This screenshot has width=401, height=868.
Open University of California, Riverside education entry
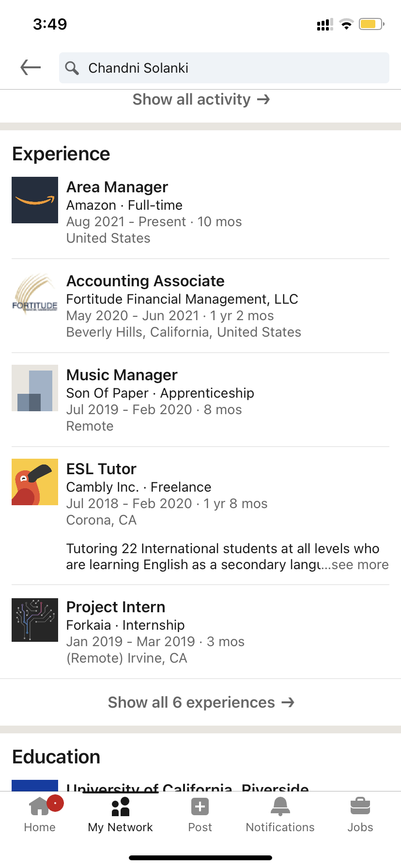(x=187, y=786)
